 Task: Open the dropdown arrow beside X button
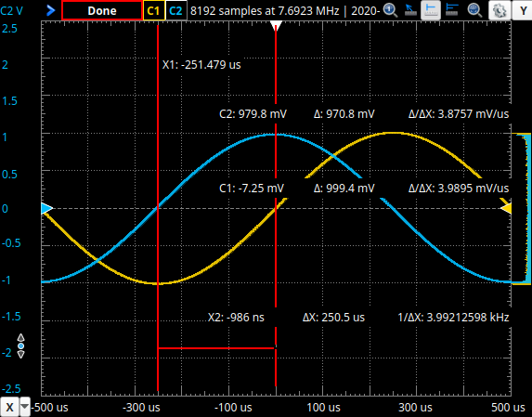[24, 407]
